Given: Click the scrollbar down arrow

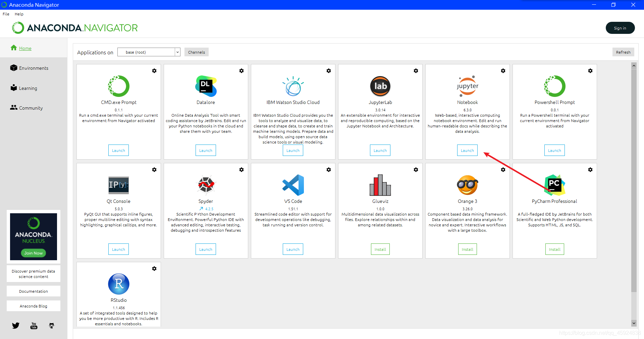Looking at the screenshot, I should coord(634,323).
